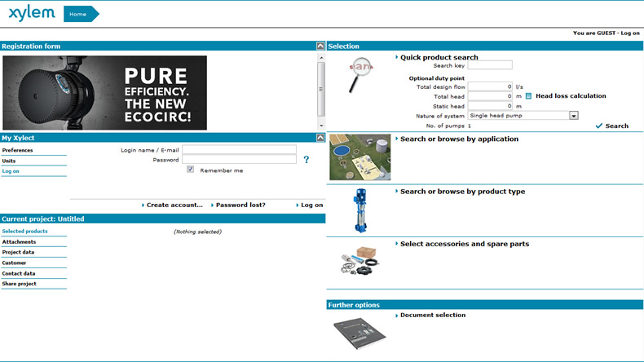Collapse the Registration form panel
Viewport: 644px width, 362px height.
[x=320, y=46]
